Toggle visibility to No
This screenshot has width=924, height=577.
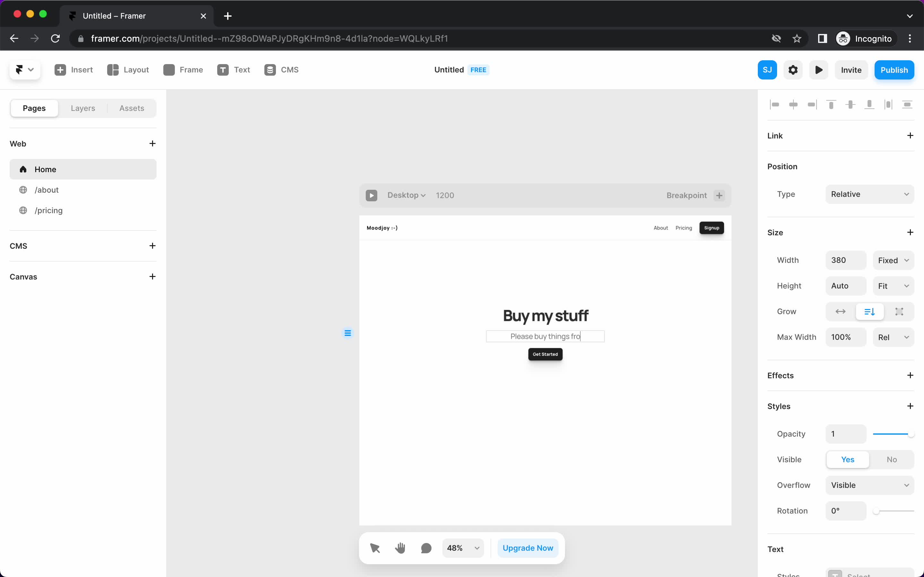point(891,459)
